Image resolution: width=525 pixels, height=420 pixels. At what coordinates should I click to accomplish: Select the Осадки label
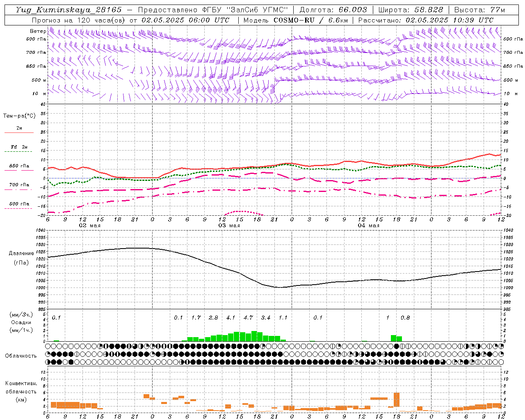[21, 322]
